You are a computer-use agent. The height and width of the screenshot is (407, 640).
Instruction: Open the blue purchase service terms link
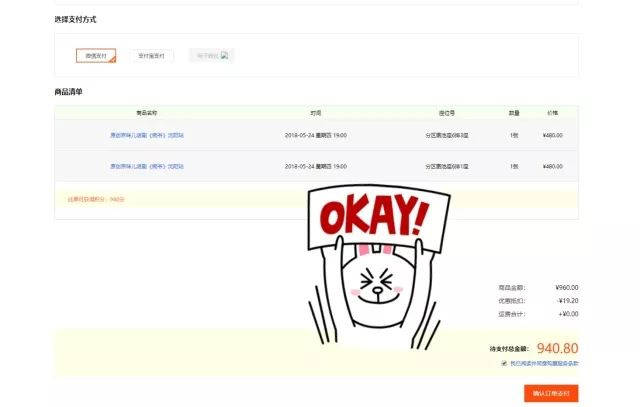(x=544, y=363)
